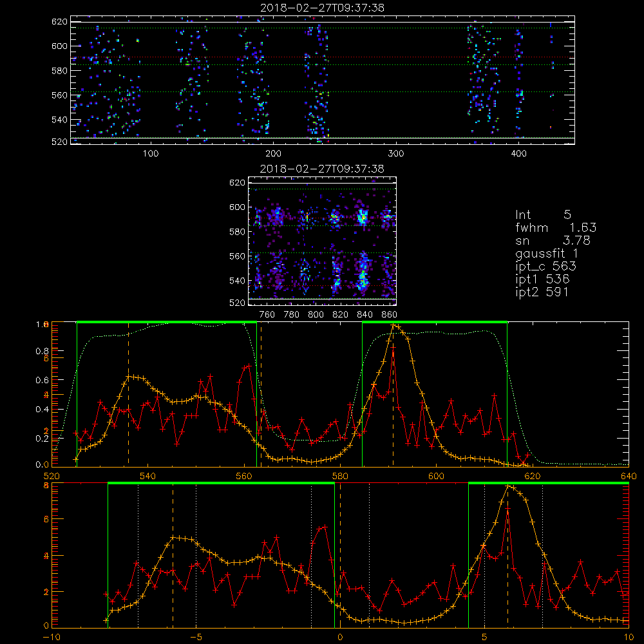Click x-axis label 100 on top plot
Viewport: 644px width, 644px height.
(151, 154)
